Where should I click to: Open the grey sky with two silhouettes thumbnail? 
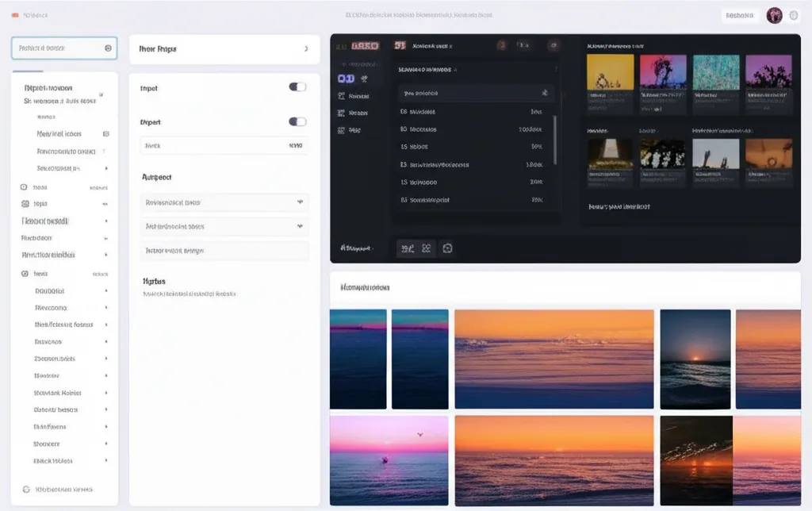[x=716, y=153]
